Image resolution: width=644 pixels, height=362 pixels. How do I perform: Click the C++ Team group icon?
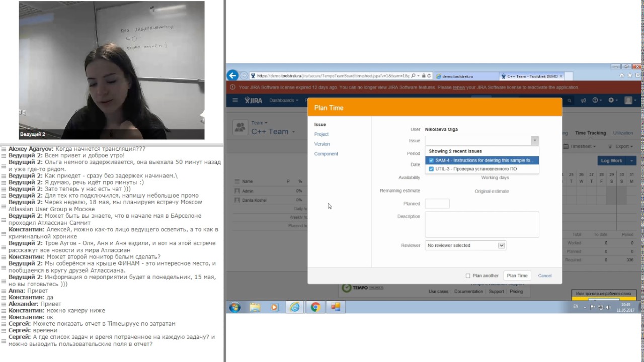click(x=240, y=127)
